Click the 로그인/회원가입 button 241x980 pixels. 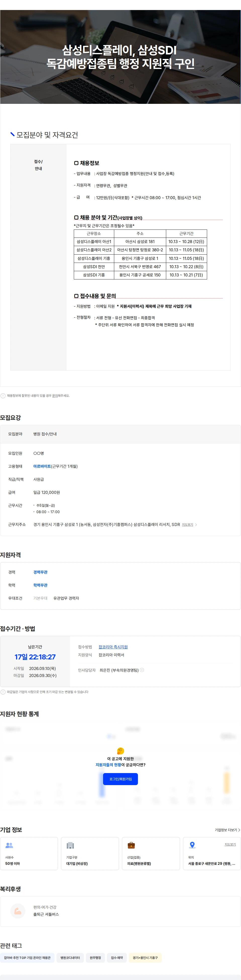click(120, 779)
